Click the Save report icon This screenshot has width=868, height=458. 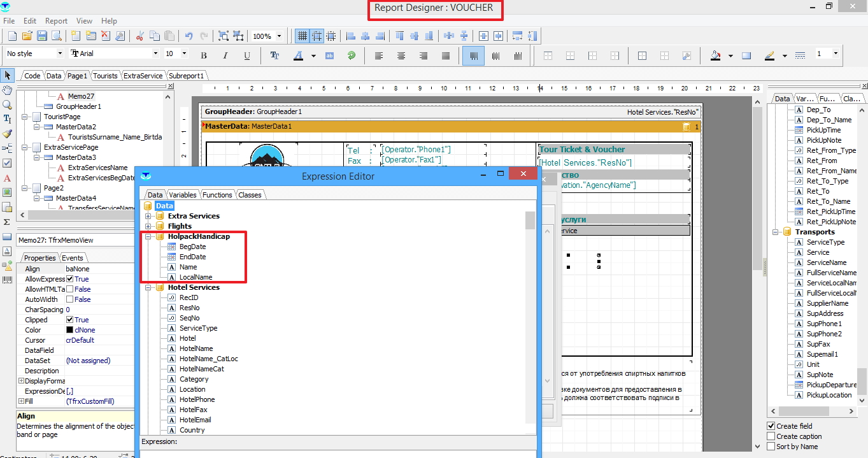point(42,36)
